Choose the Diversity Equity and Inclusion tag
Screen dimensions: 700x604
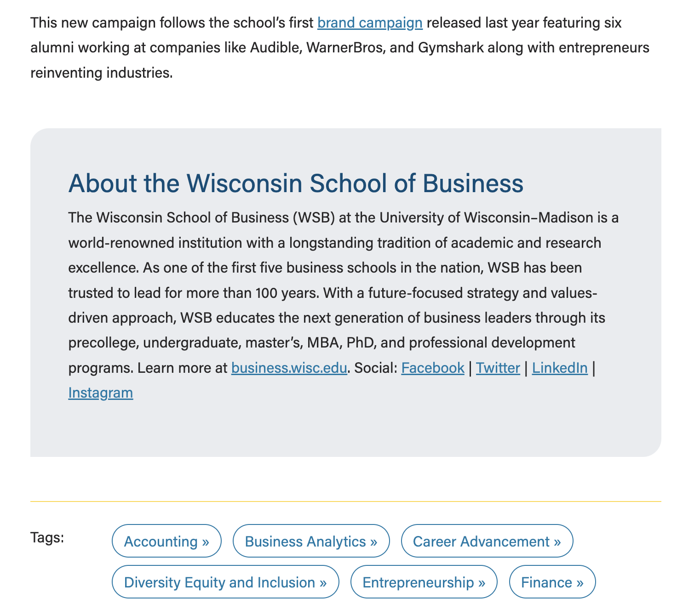pos(225,582)
